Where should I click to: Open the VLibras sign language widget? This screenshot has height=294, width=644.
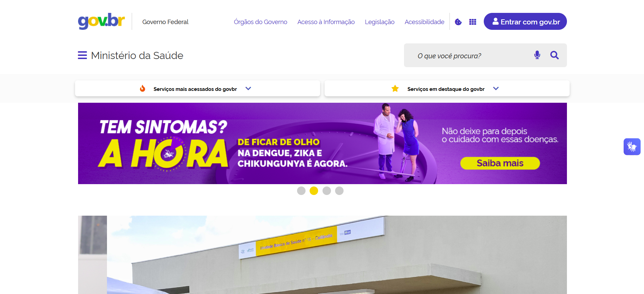[632, 146]
